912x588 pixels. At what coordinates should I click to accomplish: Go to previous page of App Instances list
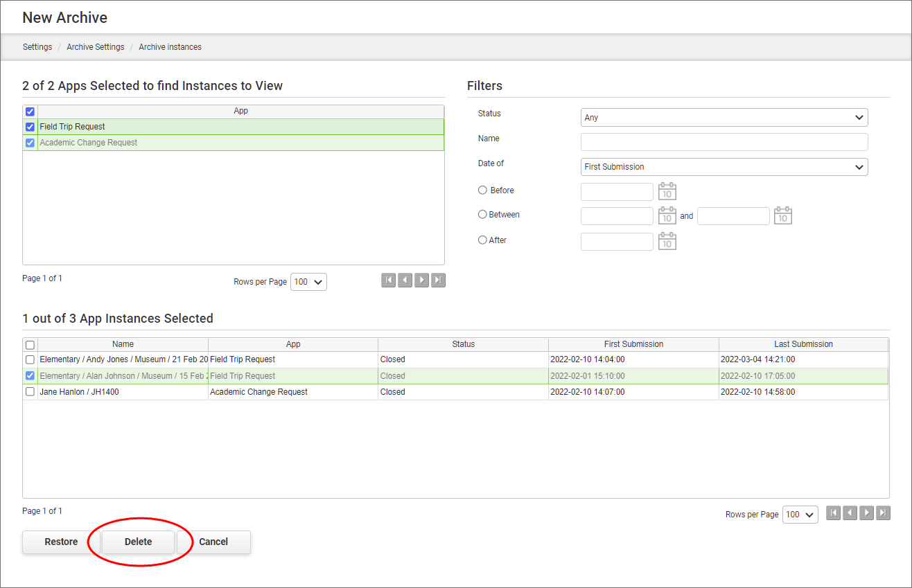pos(850,513)
